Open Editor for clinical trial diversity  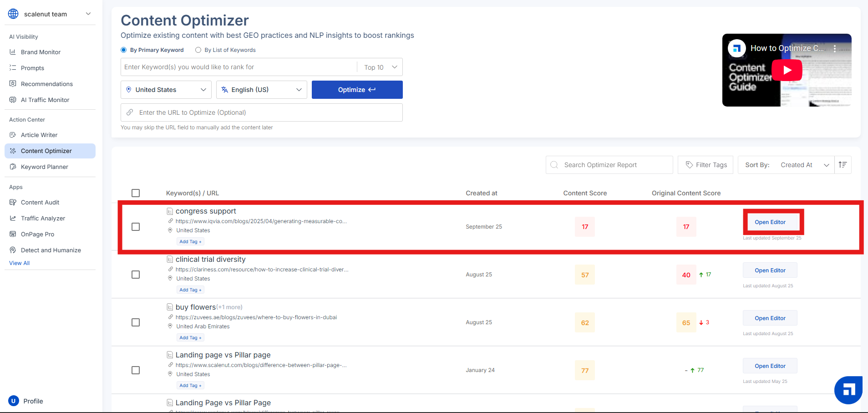770,270
